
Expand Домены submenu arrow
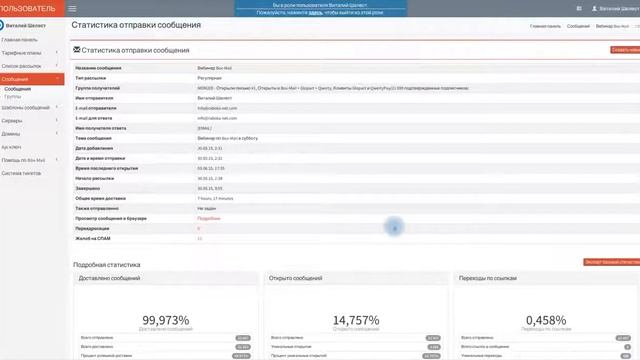point(57,133)
